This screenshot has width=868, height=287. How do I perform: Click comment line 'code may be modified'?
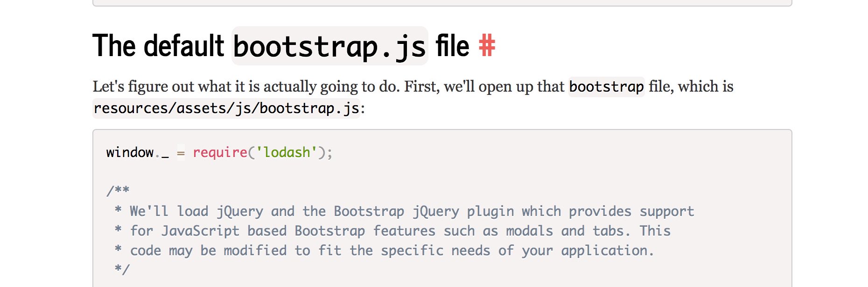click(x=384, y=251)
